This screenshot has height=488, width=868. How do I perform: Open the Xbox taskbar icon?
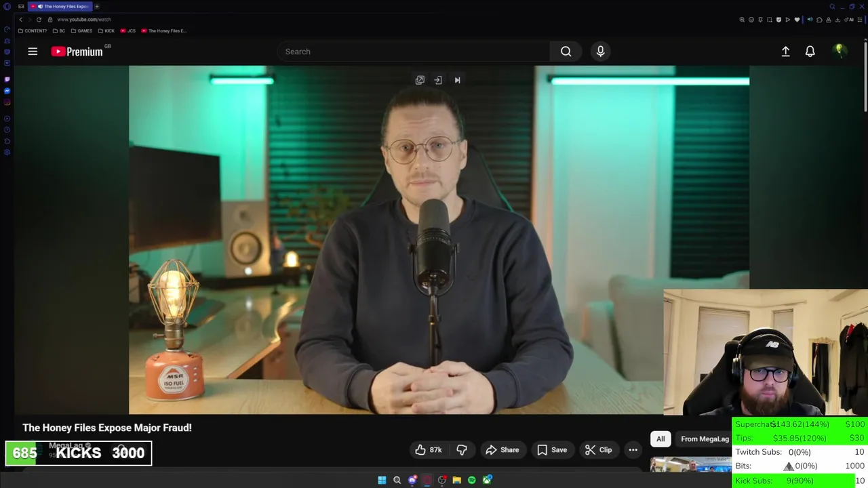pos(487,480)
